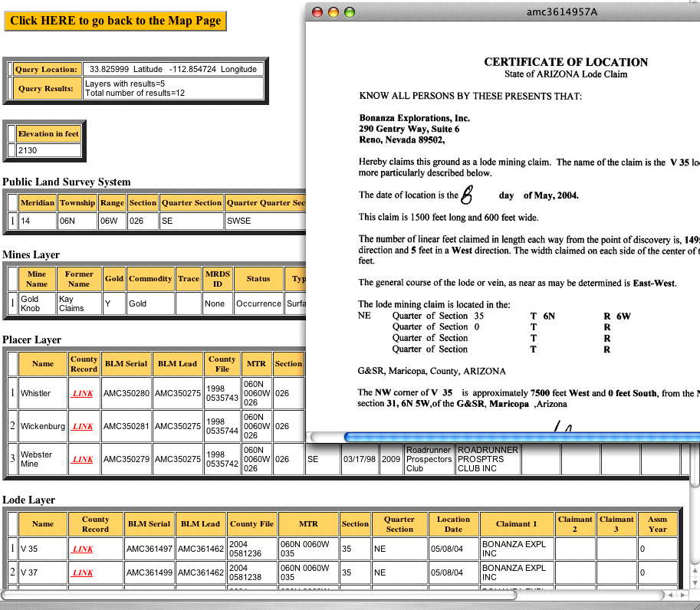Click BLM Serial AMC361499
This screenshot has height=610, width=700.
tap(149, 572)
